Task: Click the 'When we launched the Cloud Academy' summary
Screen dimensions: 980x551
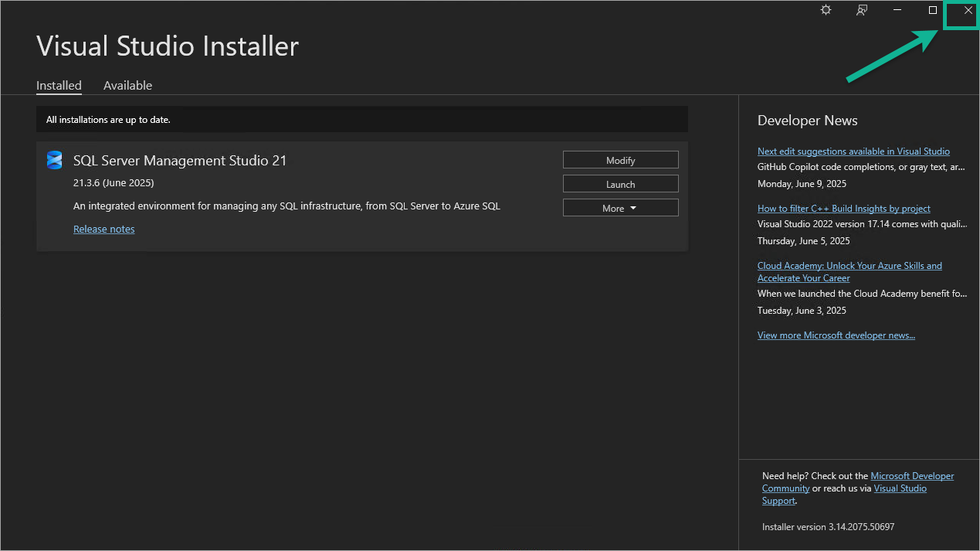Action: pyautogui.click(x=862, y=294)
